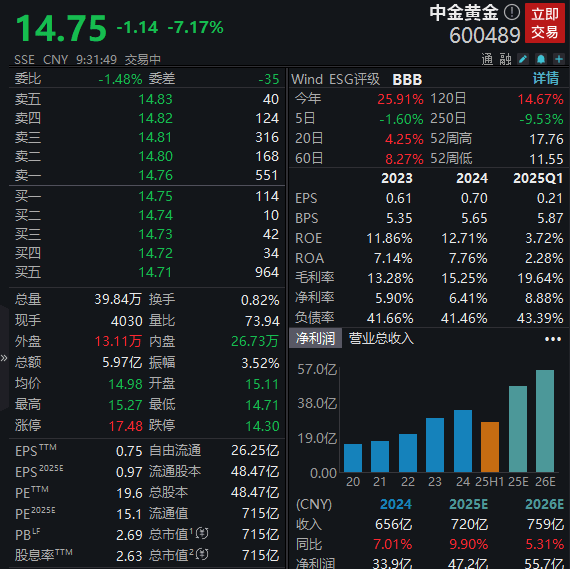The height and width of the screenshot is (569, 570).
Task: Click the yen icon beside 总市值2
Action: tap(202, 554)
